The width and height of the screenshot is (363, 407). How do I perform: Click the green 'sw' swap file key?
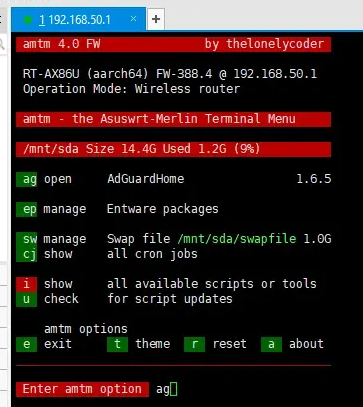click(27, 239)
